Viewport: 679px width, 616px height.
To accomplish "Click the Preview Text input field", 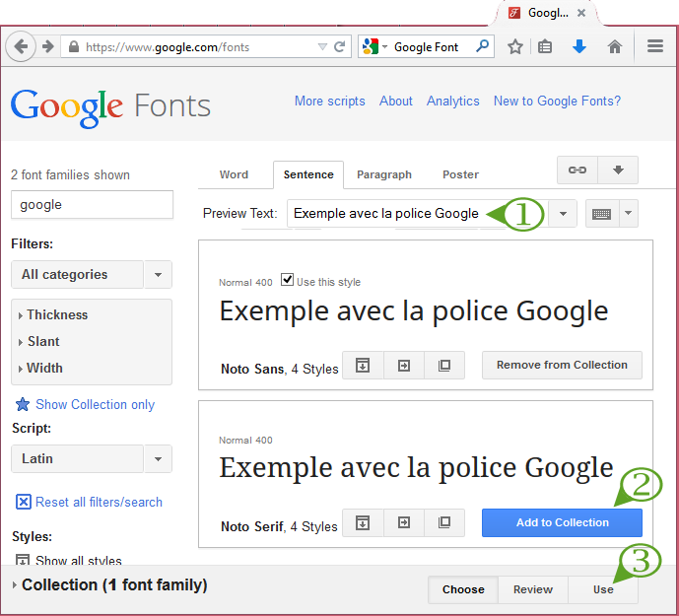I will (x=418, y=213).
